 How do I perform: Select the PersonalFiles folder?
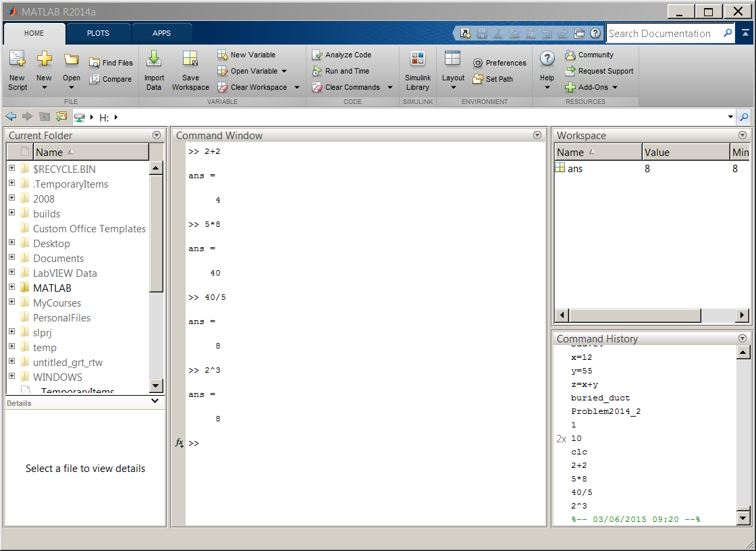tap(61, 318)
